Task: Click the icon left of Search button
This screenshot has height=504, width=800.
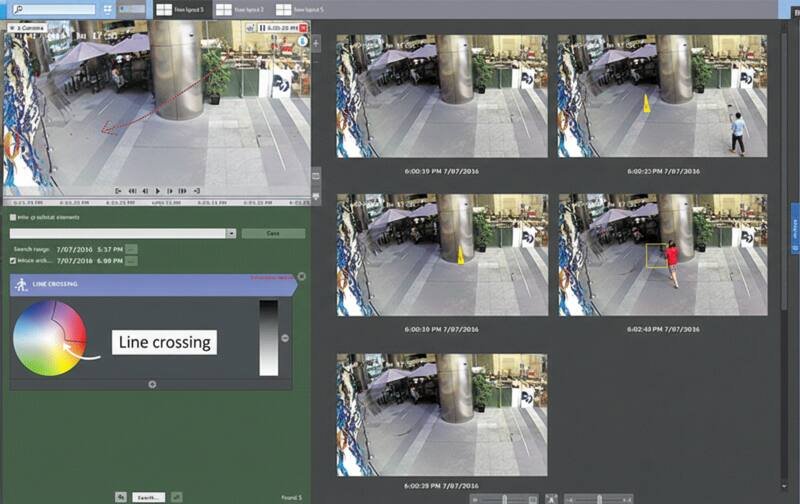Action: coord(121,496)
